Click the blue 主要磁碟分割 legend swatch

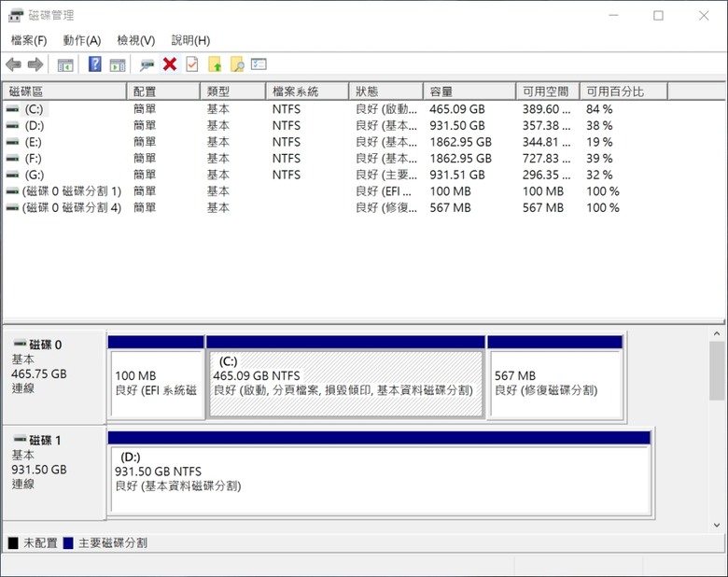68,542
